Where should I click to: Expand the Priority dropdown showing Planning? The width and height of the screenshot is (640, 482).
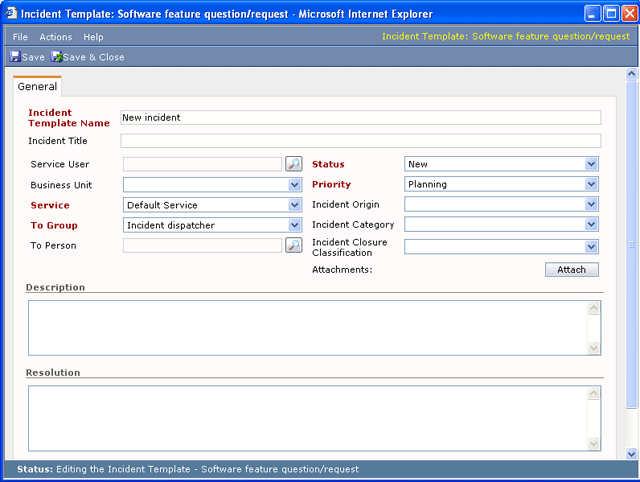coord(591,184)
